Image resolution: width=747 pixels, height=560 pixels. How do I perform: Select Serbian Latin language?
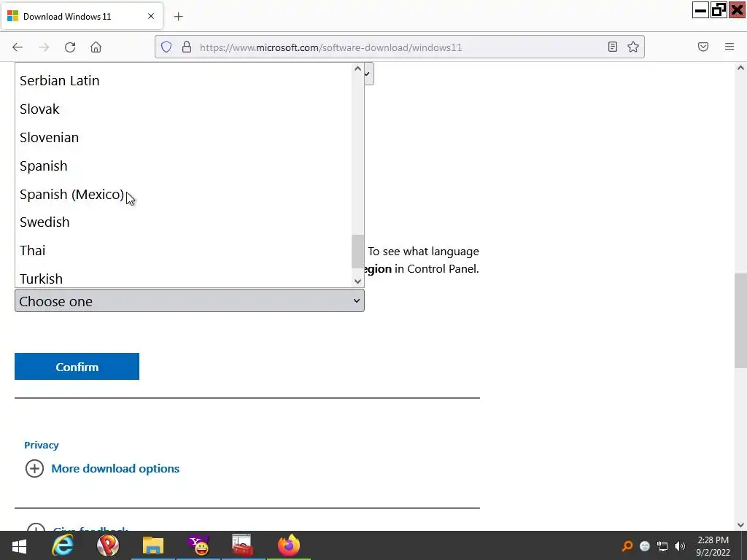point(184,80)
